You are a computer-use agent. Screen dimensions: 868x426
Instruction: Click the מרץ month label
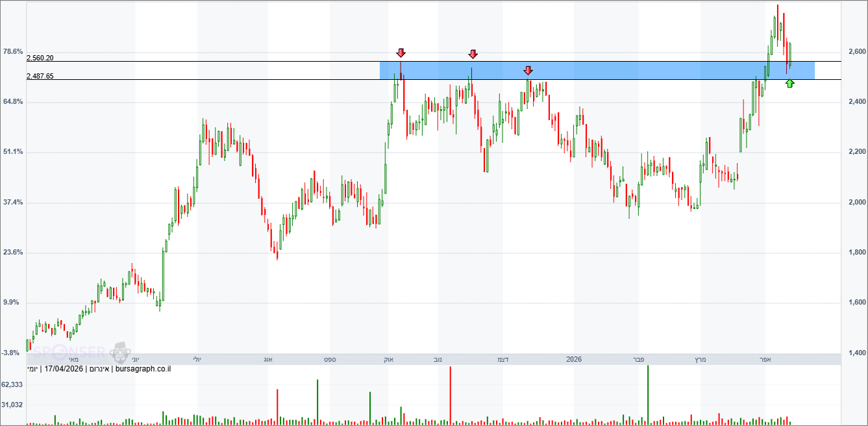[x=700, y=359]
